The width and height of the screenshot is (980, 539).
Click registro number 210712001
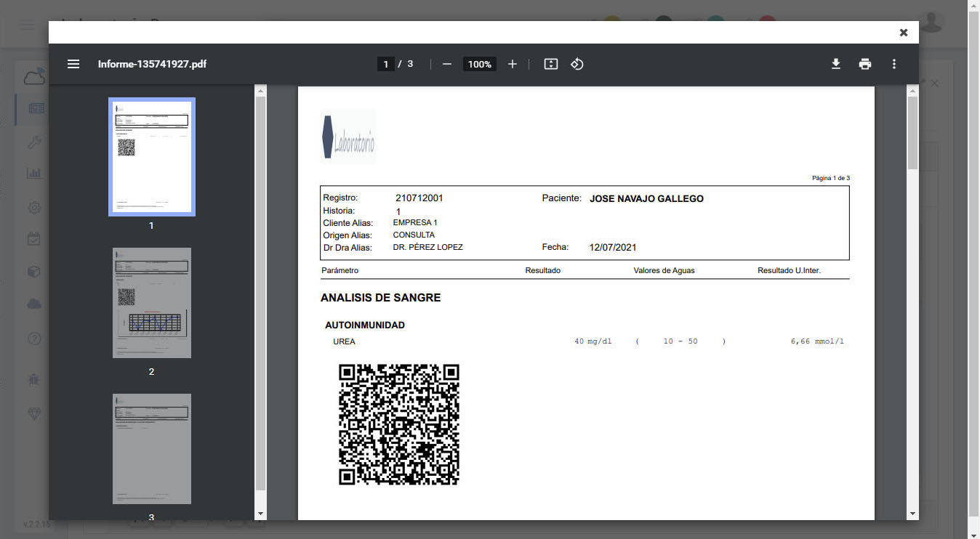(419, 198)
